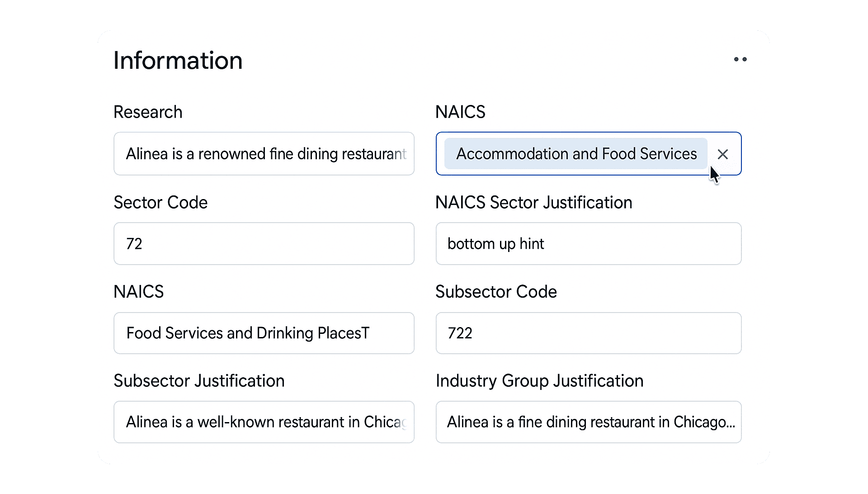Screen dimensions: 868x494
Task: Click the Industry Group Justification label
Action: (539, 381)
